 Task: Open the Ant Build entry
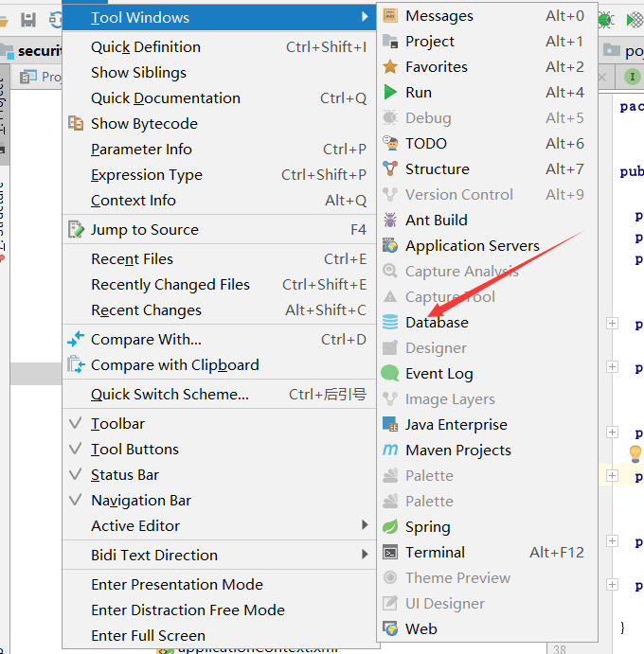(487, 221)
